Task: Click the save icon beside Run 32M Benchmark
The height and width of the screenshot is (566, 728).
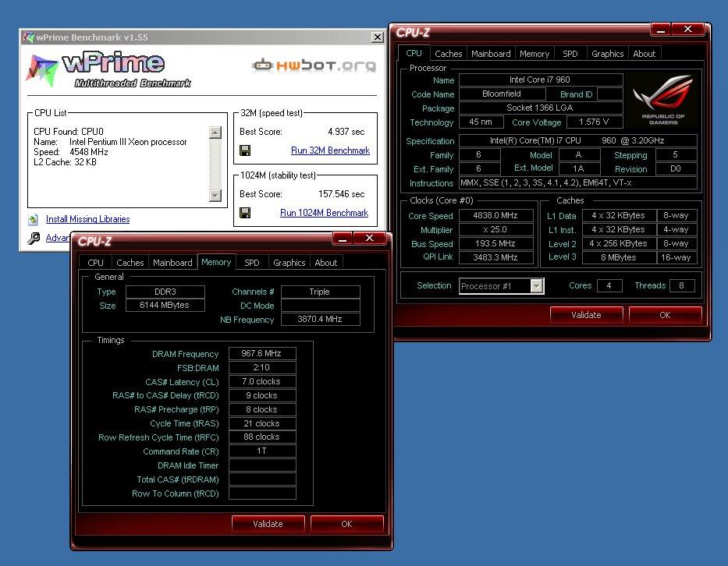Action: [x=245, y=150]
